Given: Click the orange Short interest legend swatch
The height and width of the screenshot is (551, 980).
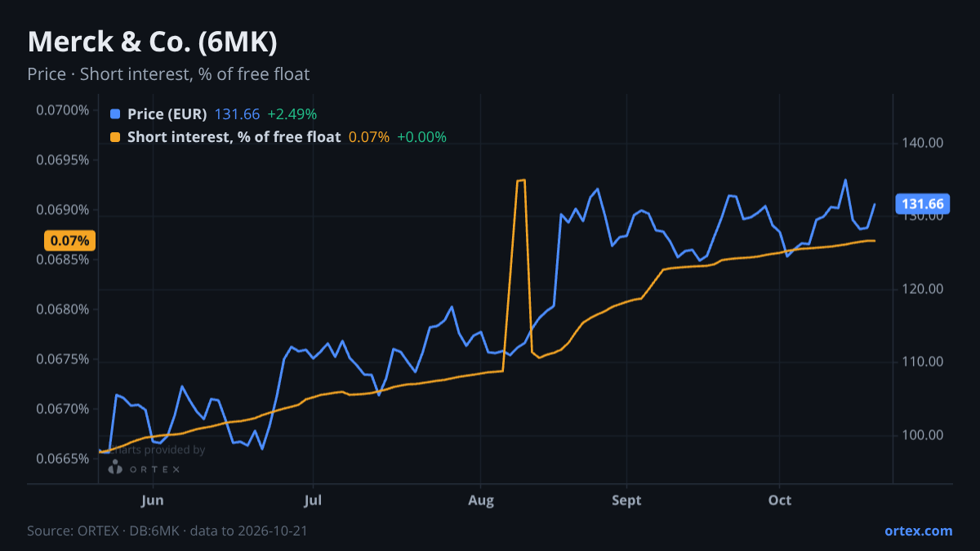Looking at the screenshot, I should (x=114, y=137).
